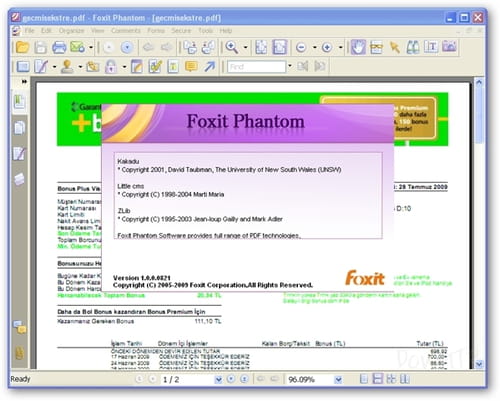500x401 pixels.
Task: Click the Print toolbar icon
Action: pyautogui.click(x=59, y=47)
